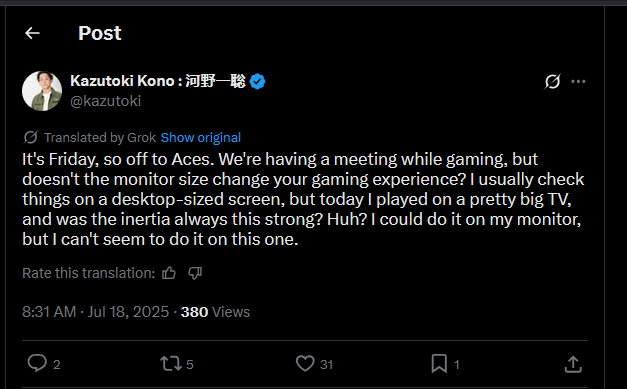The height and width of the screenshot is (389, 627).
Task: Click the 8:31 AM Jul 18, 2025 timestamp
Action: 96,312
